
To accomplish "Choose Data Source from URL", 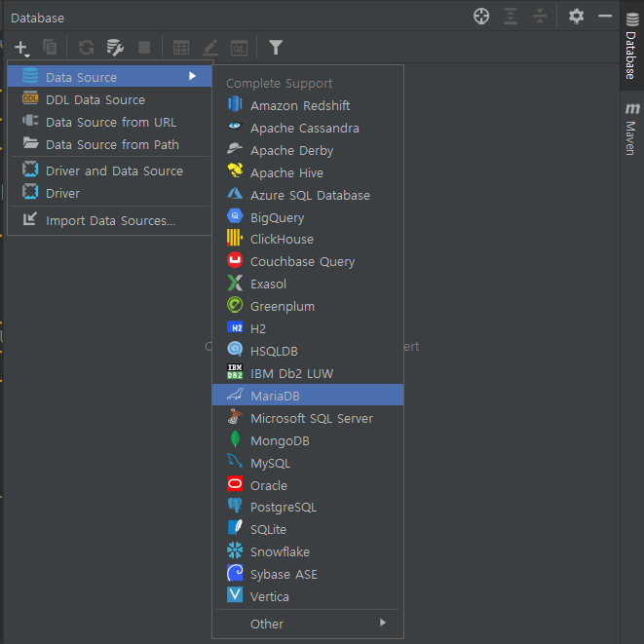I will click(110, 122).
